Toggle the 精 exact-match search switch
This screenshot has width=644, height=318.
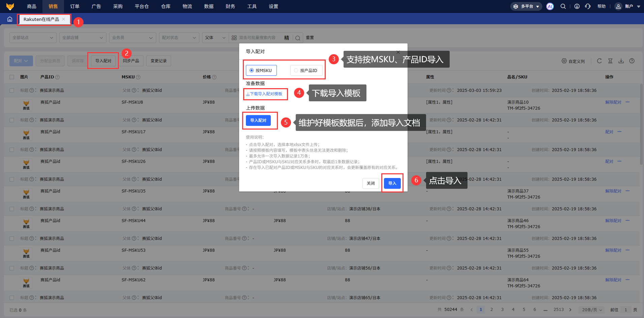point(287,38)
